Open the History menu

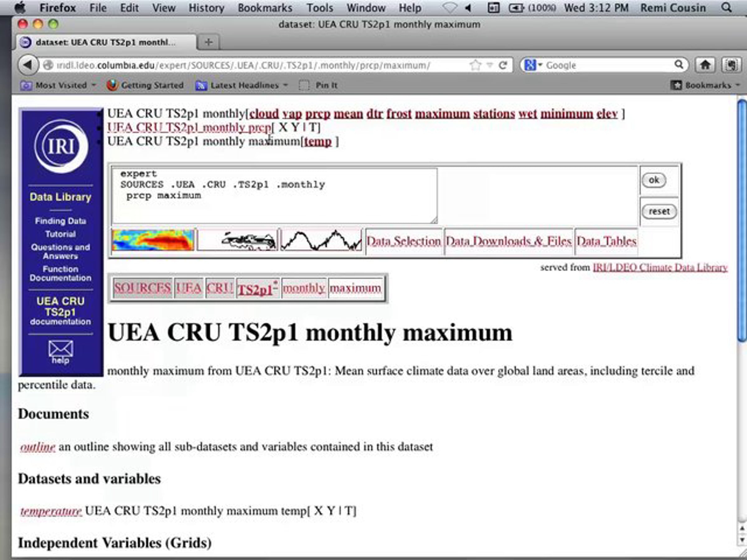pyautogui.click(x=206, y=8)
